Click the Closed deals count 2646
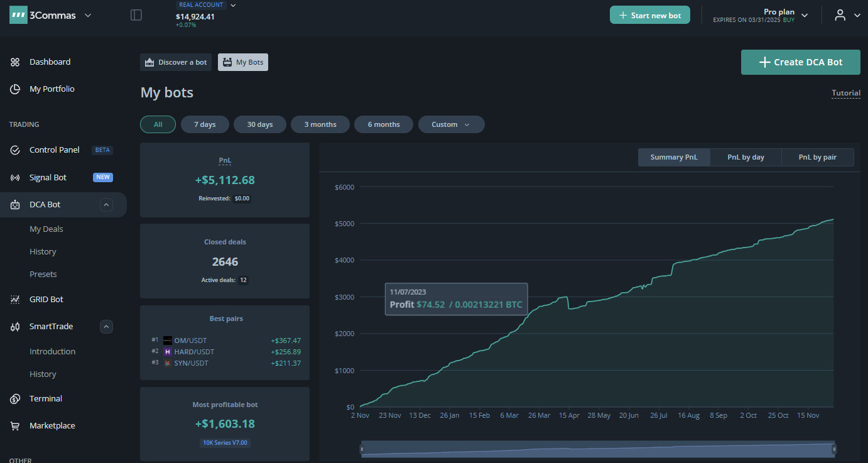This screenshot has width=868, height=463. [225, 262]
